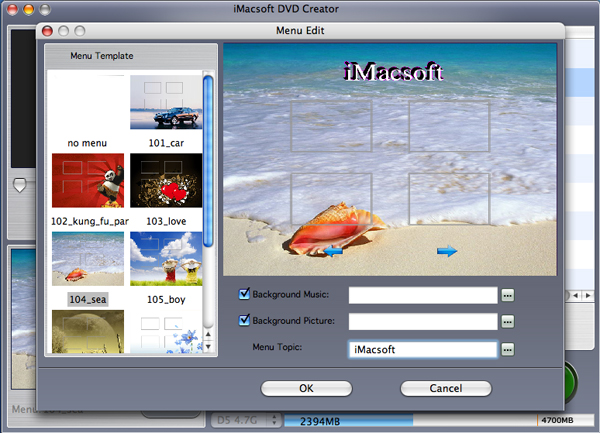This screenshot has width=600, height=433.
Task: Select the top-left chapter frame in preview
Action: pos(331,126)
